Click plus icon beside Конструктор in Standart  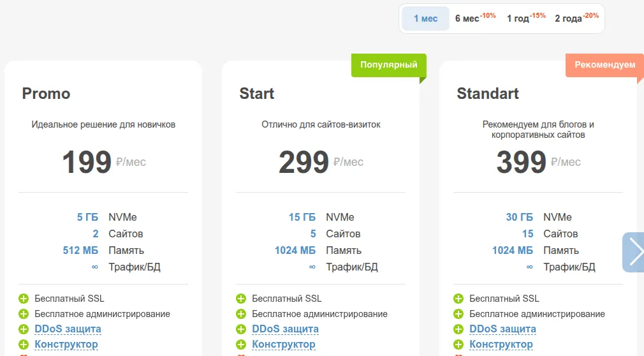pyautogui.click(x=458, y=344)
